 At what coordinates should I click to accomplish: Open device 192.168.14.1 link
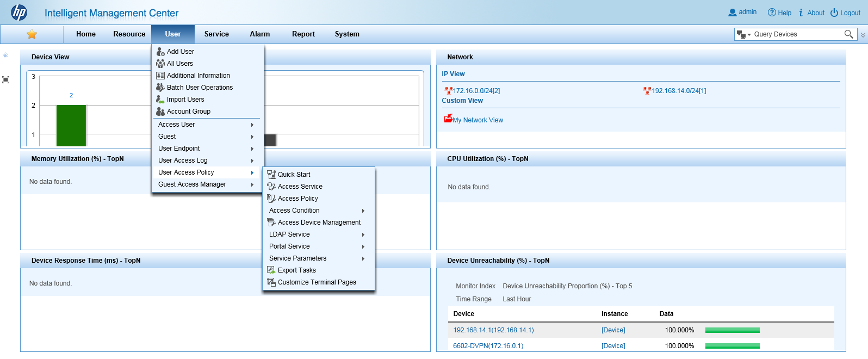tap(494, 330)
